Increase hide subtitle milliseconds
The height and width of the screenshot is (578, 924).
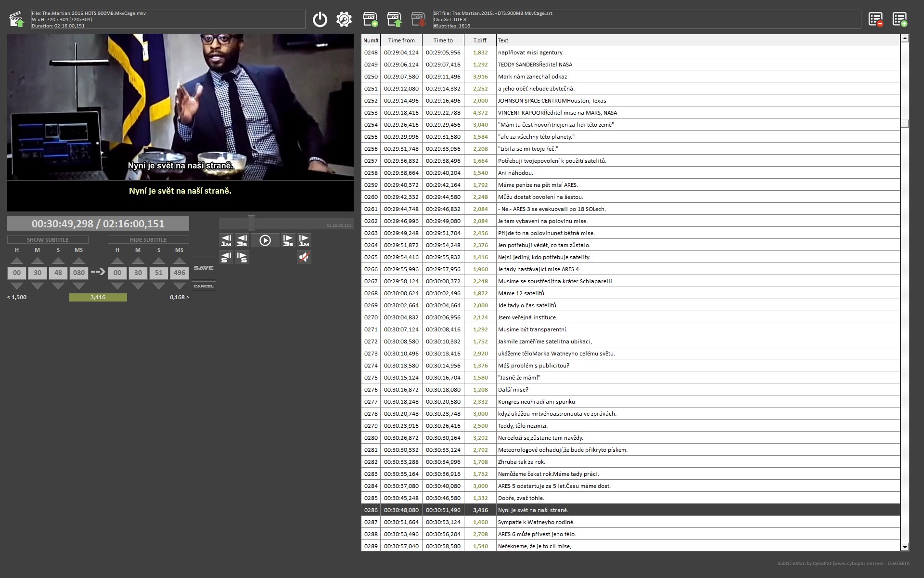(x=180, y=261)
